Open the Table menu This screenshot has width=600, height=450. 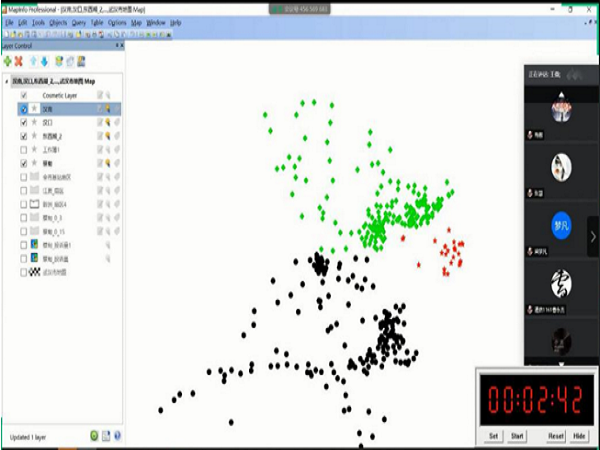96,22
